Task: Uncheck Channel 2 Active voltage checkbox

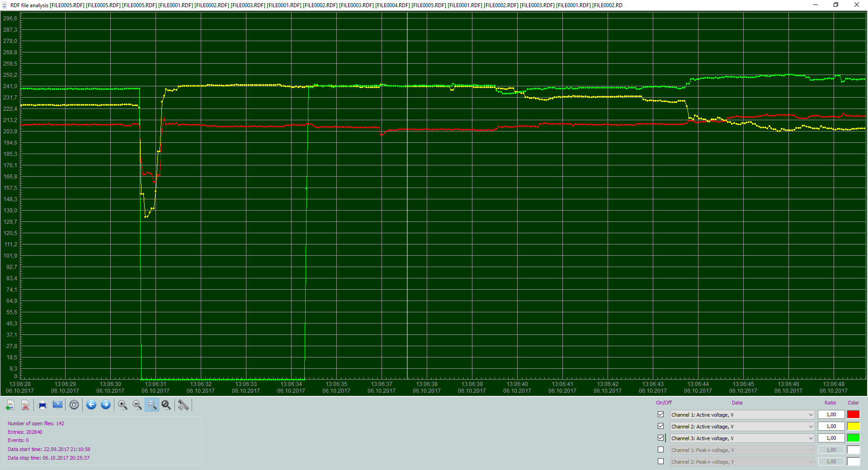Action: click(x=661, y=426)
